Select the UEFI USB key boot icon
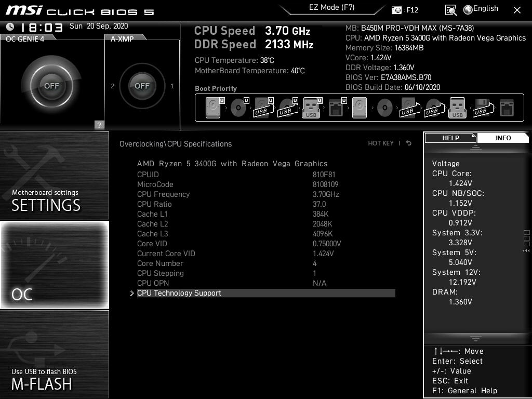The width and height of the screenshot is (532, 399). tap(312, 108)
